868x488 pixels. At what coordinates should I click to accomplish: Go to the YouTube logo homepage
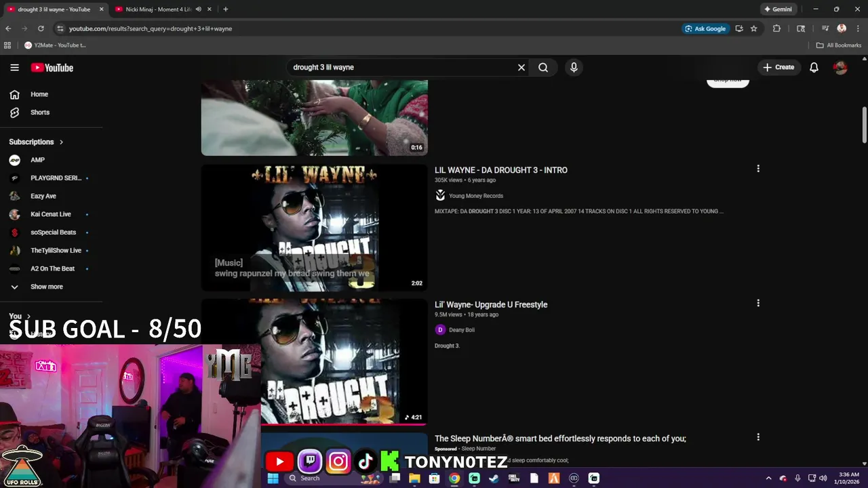(52, 67)
